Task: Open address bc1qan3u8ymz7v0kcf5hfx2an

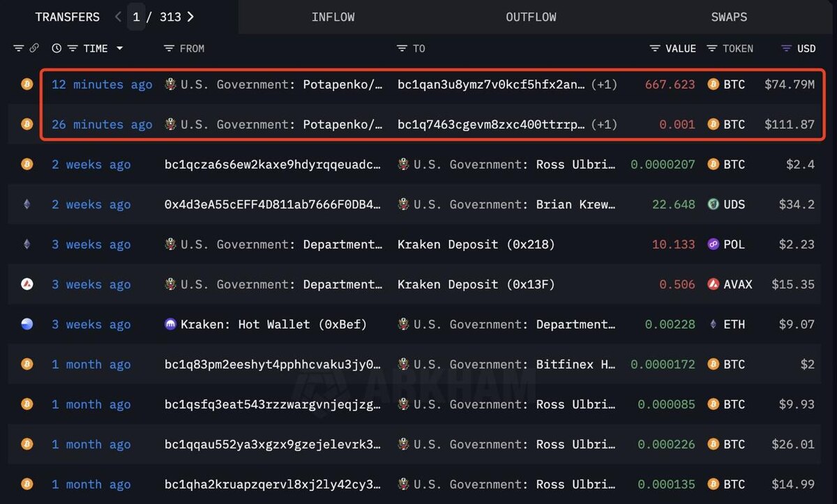Action: point(492,84)
